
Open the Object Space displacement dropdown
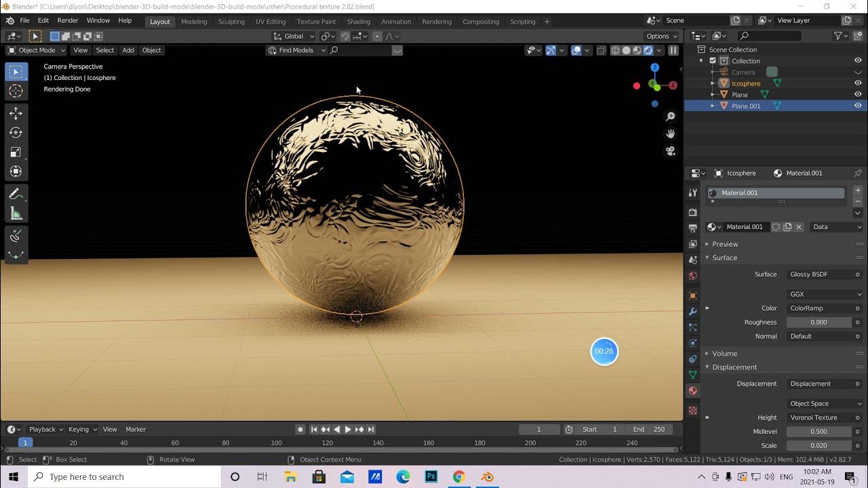(x=825, y=403)
